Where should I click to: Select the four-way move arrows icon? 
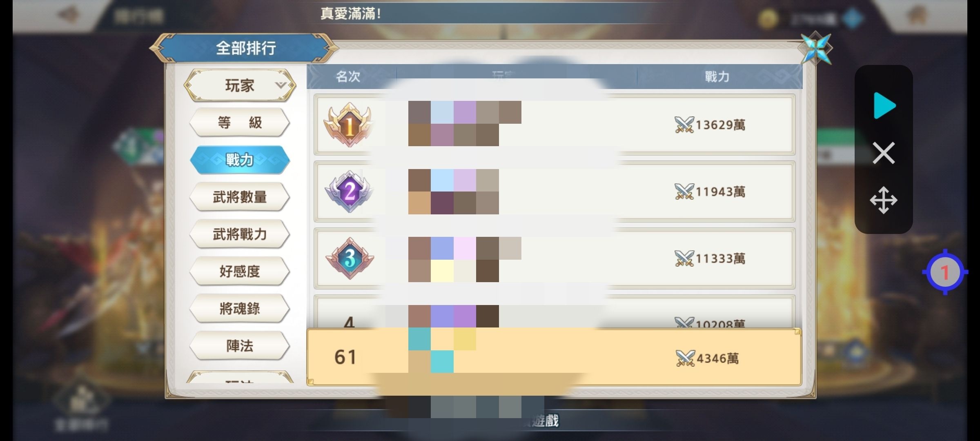(884, 200)
